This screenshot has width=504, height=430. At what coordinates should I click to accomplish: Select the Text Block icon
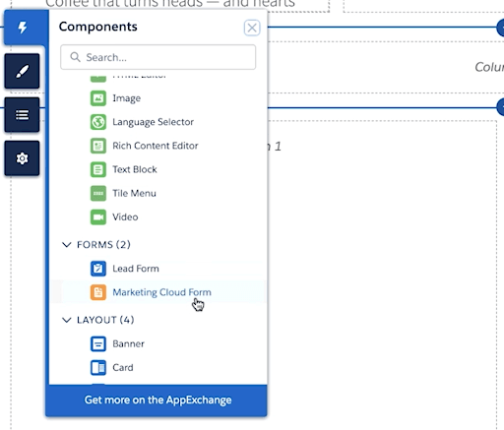(x=98, y=169)
